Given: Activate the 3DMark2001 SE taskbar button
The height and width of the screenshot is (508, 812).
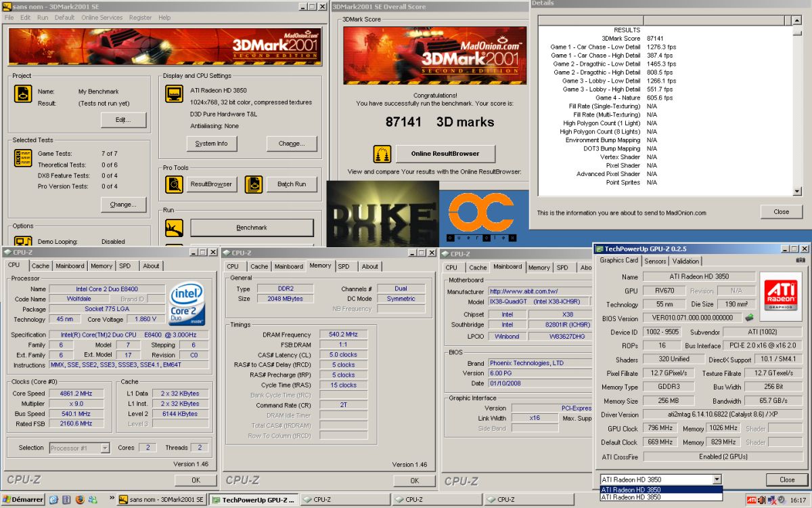Looking at the screenshot, I should (162, 500).
